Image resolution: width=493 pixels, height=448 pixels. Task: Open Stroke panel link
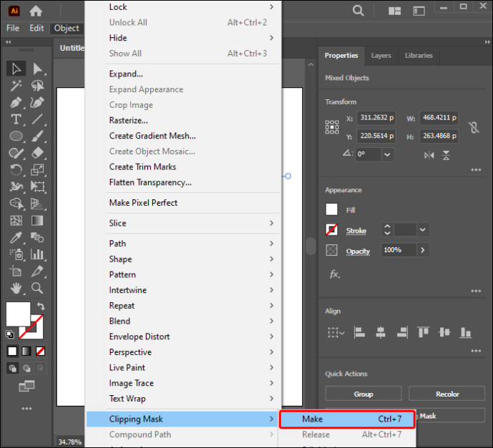click(356, 231)
